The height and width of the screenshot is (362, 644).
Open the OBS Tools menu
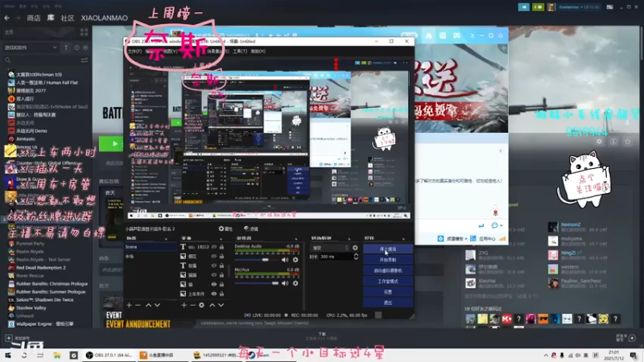point(240,51)
